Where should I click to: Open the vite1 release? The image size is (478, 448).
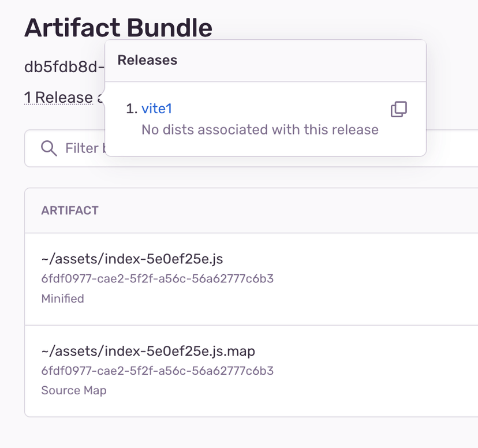pyautogui.click(x=156, y=109)
